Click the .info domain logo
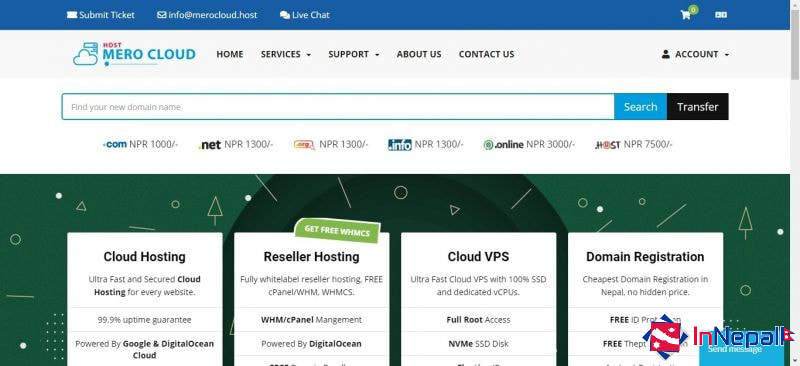Viewport: 800px width, 366px height. click(x=399, y=145)
